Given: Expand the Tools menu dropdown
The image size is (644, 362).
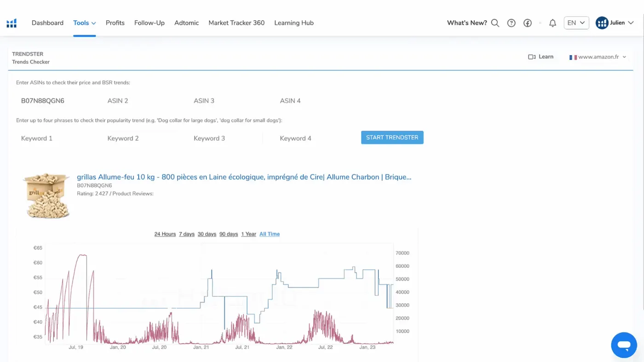Looking at the screenshot, I should pyautogui.click(x=85, y=23).
